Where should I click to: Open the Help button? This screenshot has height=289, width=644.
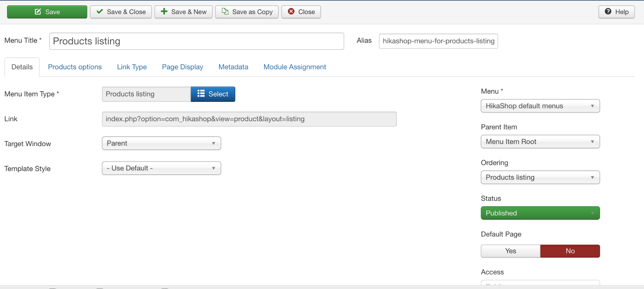click(x=616, y=12)
